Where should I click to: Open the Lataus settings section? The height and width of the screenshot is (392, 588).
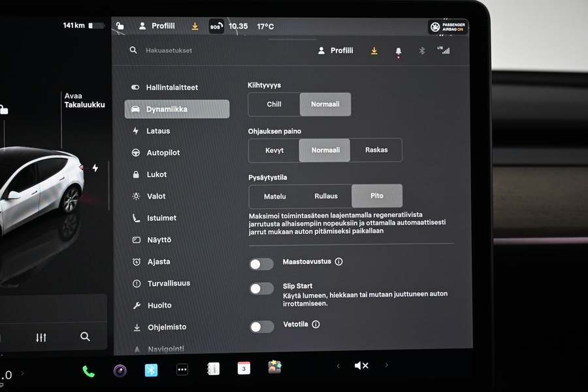157,131
